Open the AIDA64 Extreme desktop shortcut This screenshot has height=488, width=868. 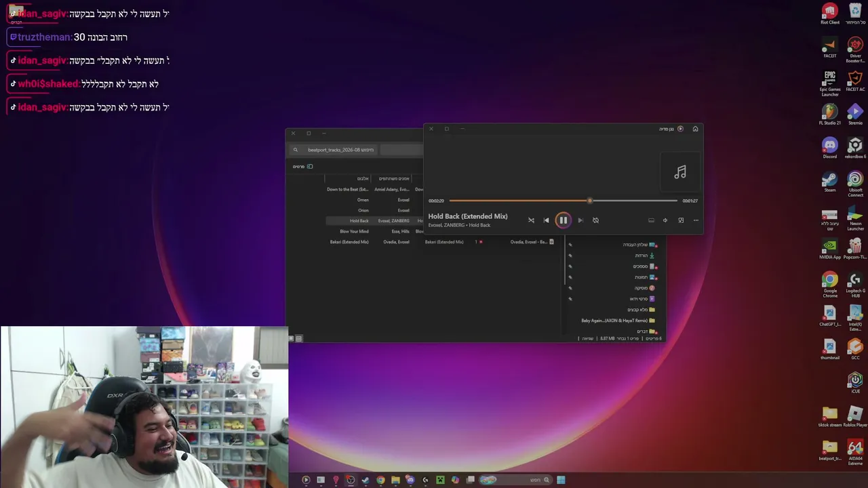(x=855, y=452)
